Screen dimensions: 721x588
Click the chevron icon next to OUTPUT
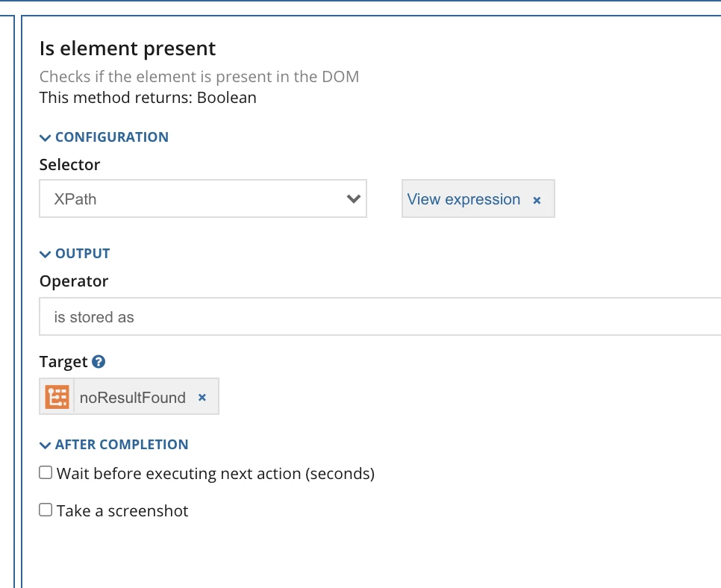coord(45,254)
